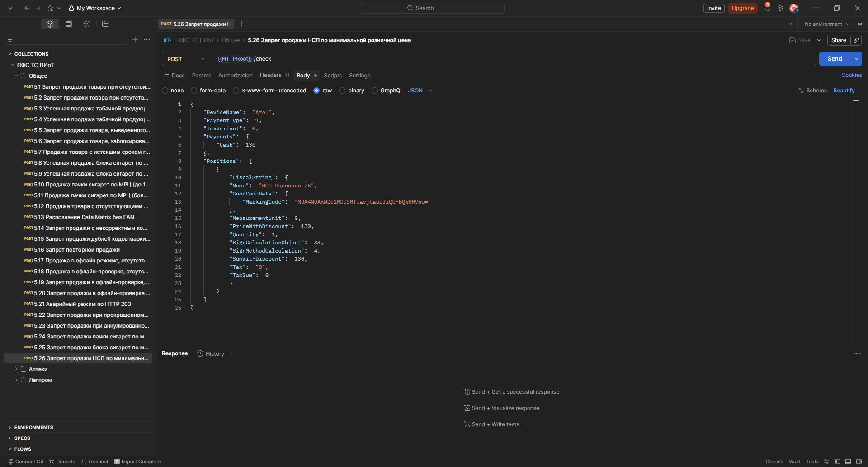The image size is (868, 467).
Task: Open notifications bell
Action: point(767,8)
